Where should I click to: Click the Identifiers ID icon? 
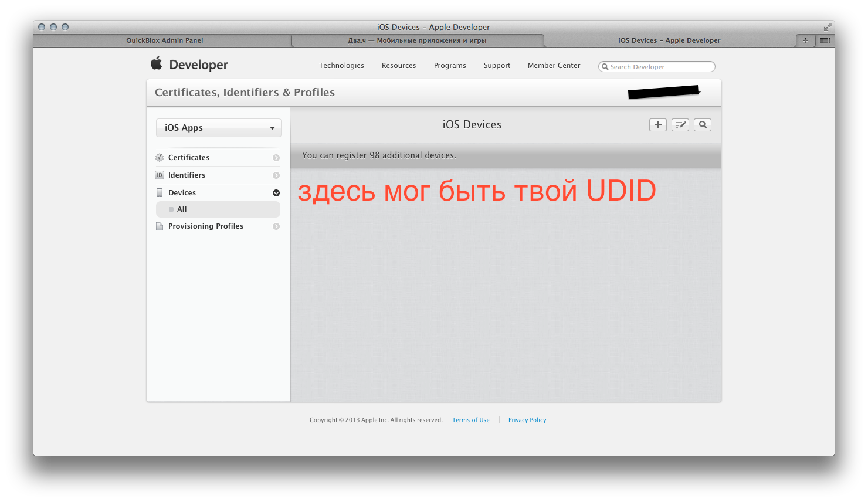tap(160, 175)
